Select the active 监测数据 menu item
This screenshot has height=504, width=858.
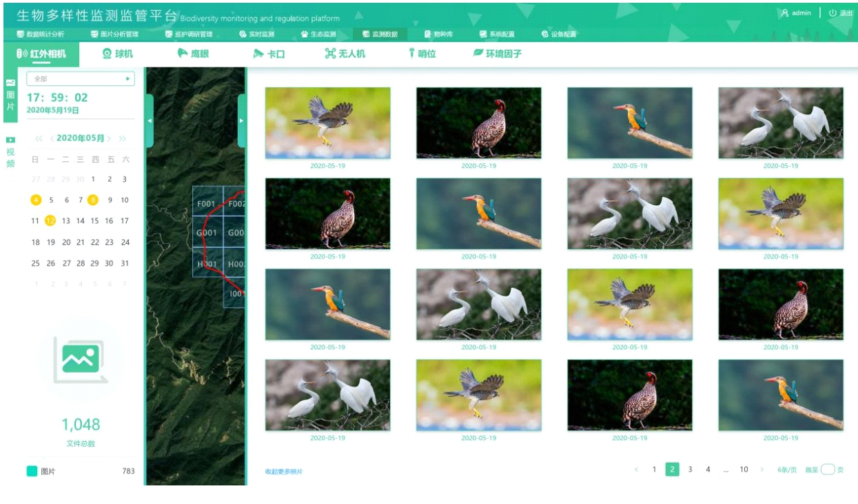tap(380, 34)
